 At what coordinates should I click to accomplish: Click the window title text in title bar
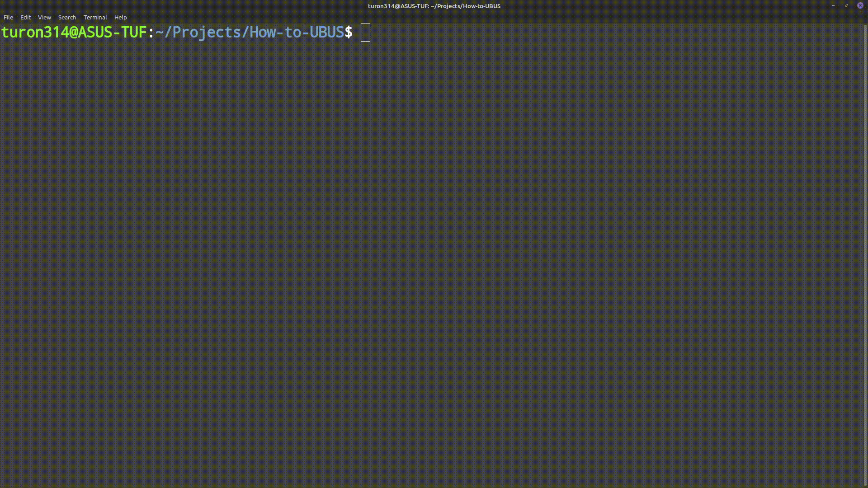(x=434, y=6)
